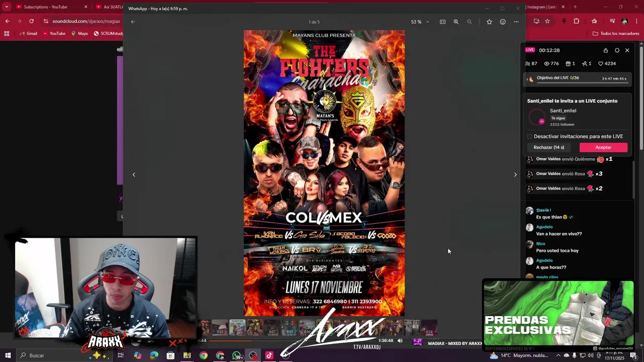Viewport: 644px width, 362px height.
Task: Check Desactivar invitaciones para este LIVE
Action: point(530,136)
